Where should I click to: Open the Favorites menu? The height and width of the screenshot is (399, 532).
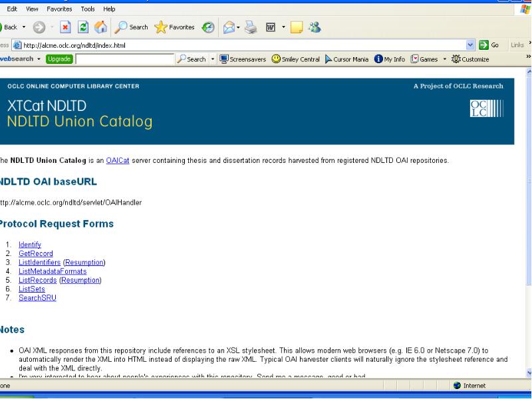(59, 9)
